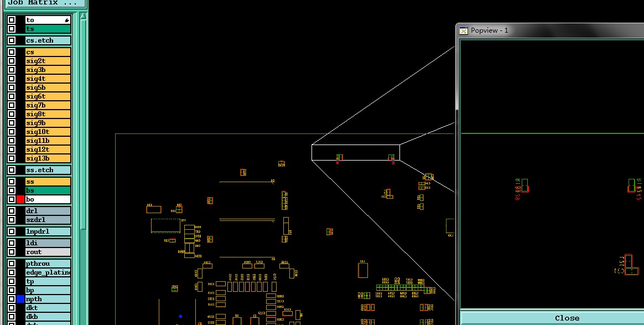Toggle the checkbox for layer tp

tap(12, 281)
